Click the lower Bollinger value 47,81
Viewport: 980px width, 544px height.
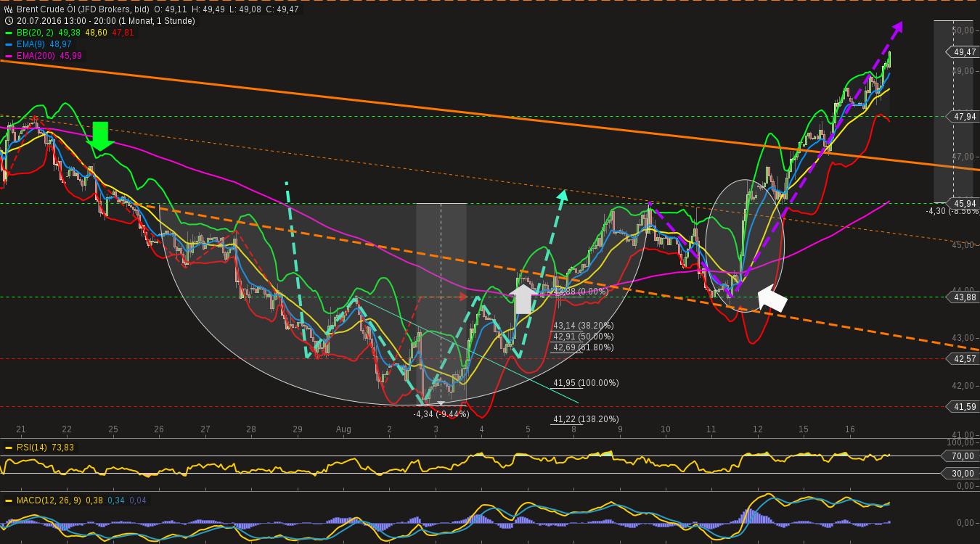[x=123, y=33]
